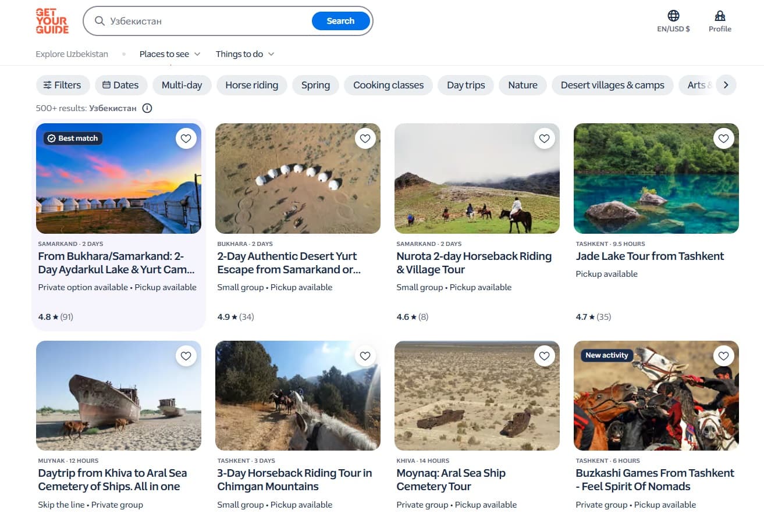Viewport: 764px width, 532px height.
Task: Filter by Desert villages & camps
Action: pos(613,85)
